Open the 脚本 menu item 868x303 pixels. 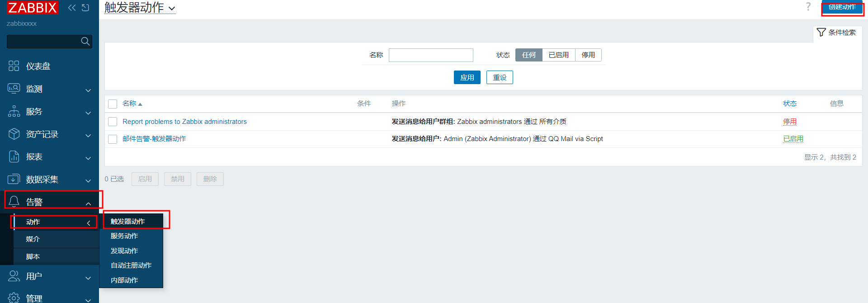tap(56, 256)
